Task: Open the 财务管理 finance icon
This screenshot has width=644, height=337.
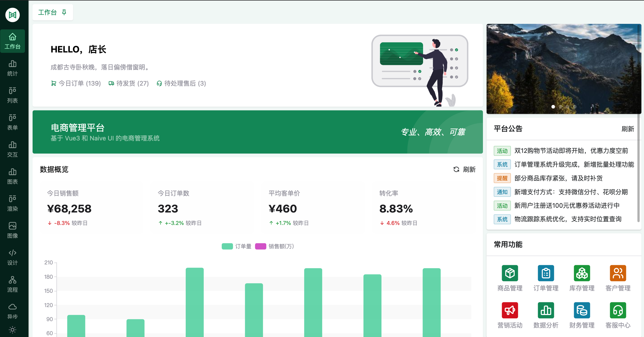Action: pos(582,310)
